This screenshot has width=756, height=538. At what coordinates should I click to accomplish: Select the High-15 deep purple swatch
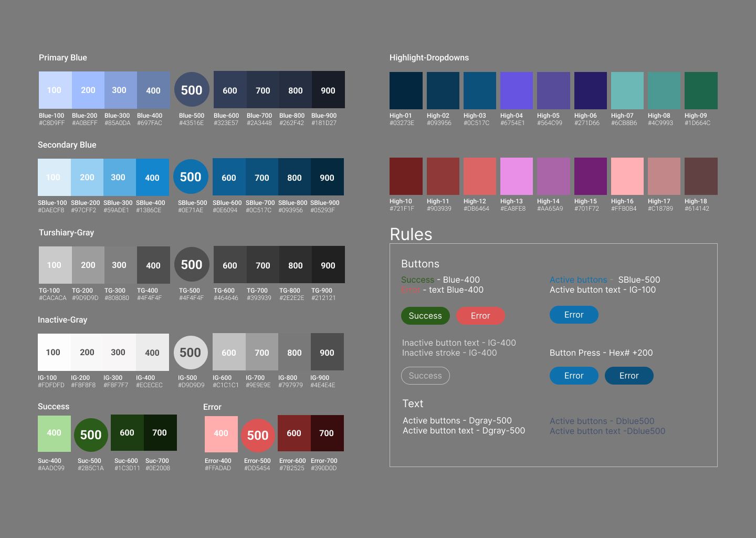(591, 176)
